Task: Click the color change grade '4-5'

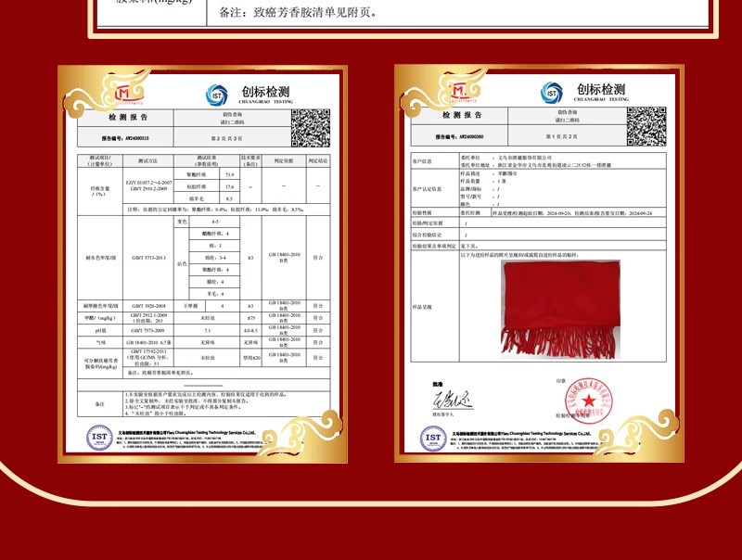Action: [x=215, y=222]
